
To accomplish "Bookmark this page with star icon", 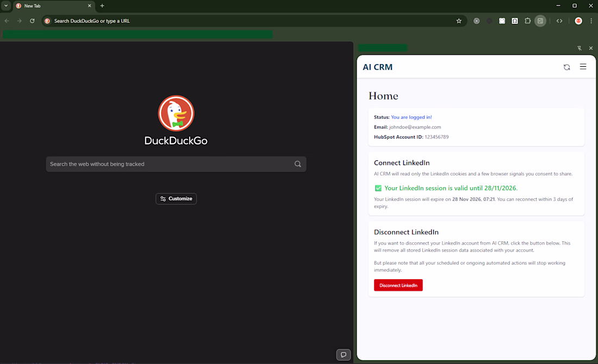I will point(459,21).
